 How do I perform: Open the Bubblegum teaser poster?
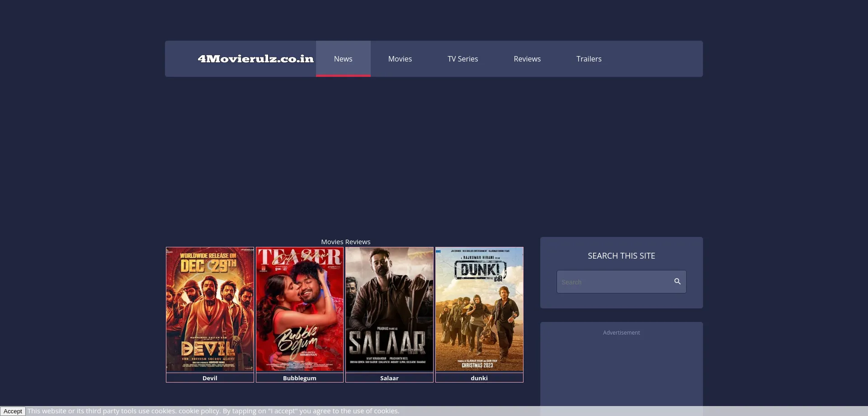300,310
